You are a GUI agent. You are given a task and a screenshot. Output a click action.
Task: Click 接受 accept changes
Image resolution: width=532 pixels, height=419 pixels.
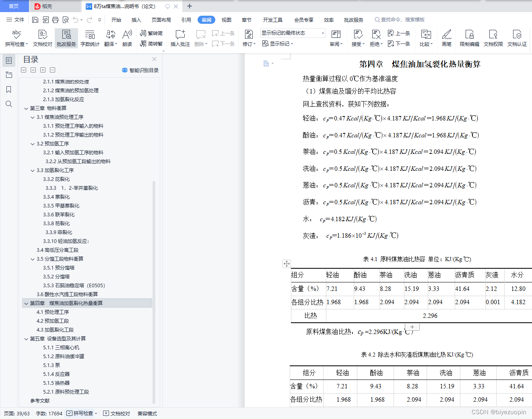[358, 38]
